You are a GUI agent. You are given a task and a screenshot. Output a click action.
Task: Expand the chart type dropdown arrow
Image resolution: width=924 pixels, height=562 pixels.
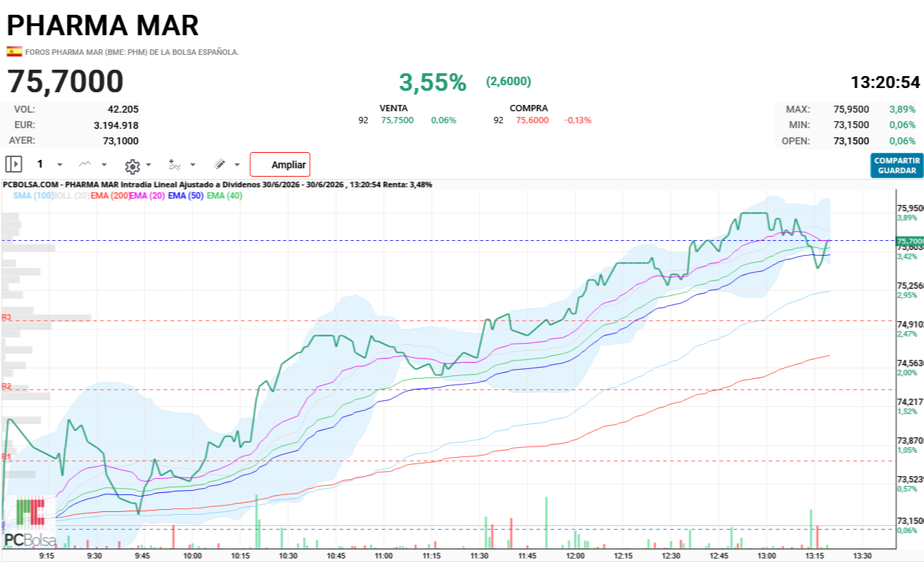[x=104, y=165]
